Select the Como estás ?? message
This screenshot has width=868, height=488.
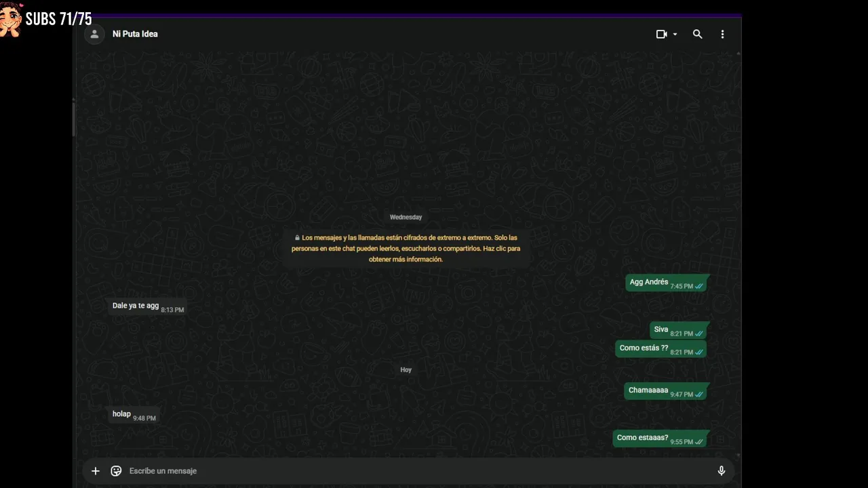[661, 349]
